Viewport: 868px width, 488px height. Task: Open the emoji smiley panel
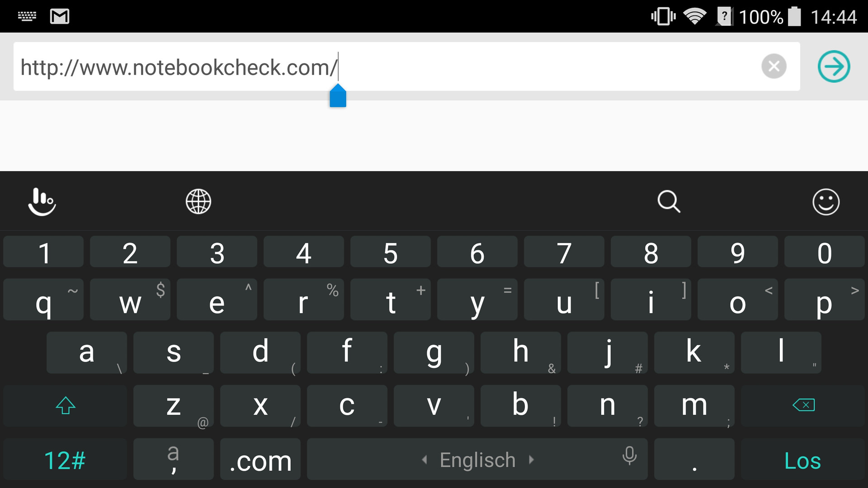[826, 202]
